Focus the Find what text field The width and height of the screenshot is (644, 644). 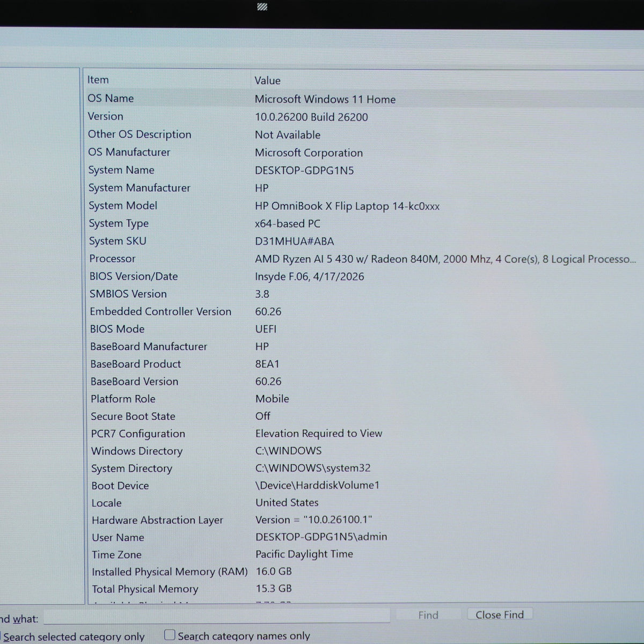217,616
